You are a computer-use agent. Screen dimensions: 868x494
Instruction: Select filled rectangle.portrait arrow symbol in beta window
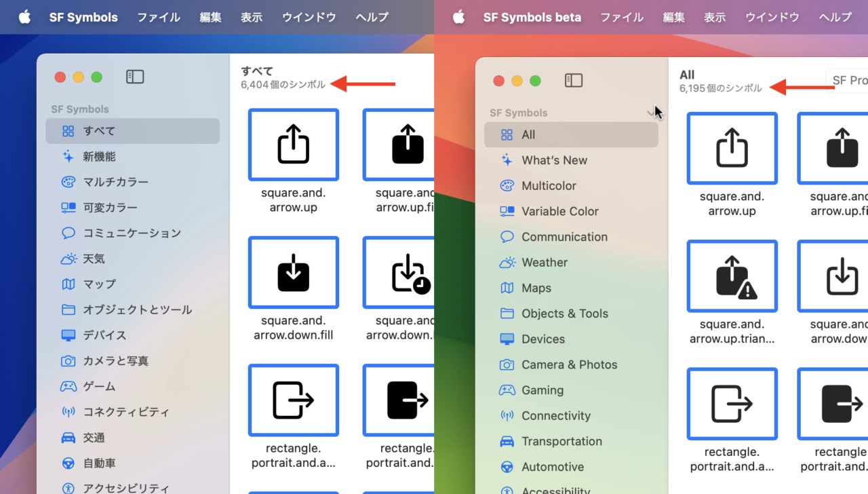[833, 404]
